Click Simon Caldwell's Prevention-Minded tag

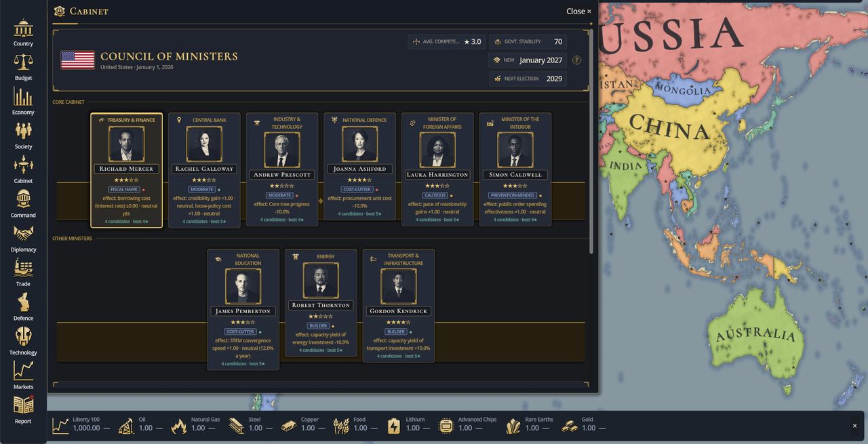tap(513, 196)
